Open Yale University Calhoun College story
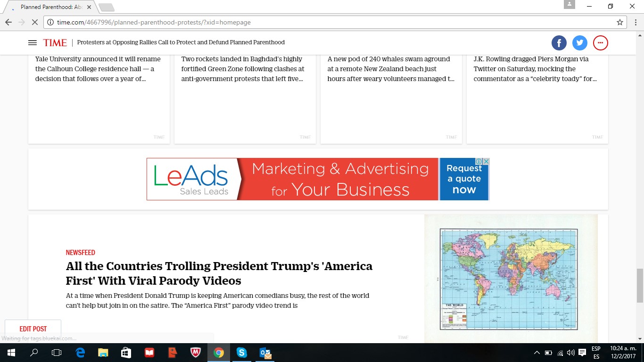Image resolution: width=644 pixels, height=362 pixels. pos(99,69)
